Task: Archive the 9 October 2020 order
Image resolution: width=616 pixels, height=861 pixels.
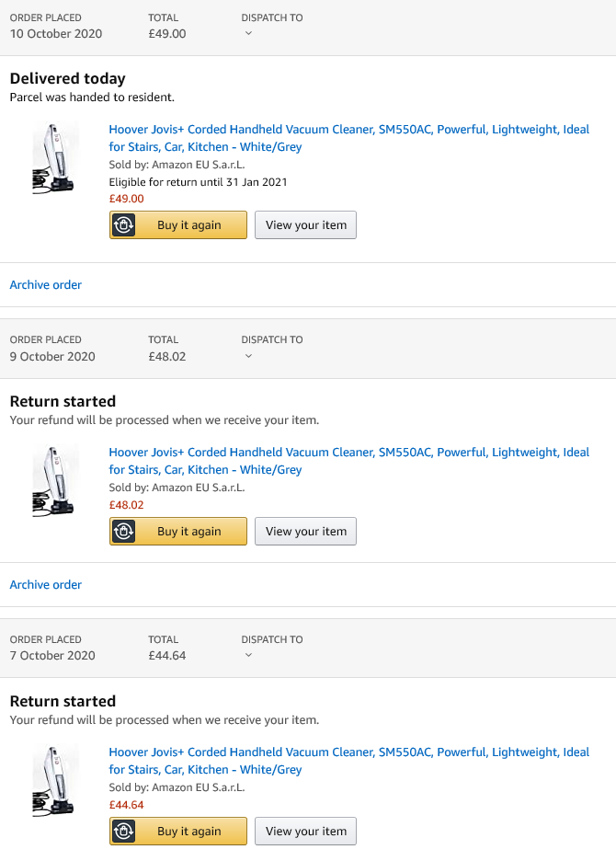Action: click(46, 585)
